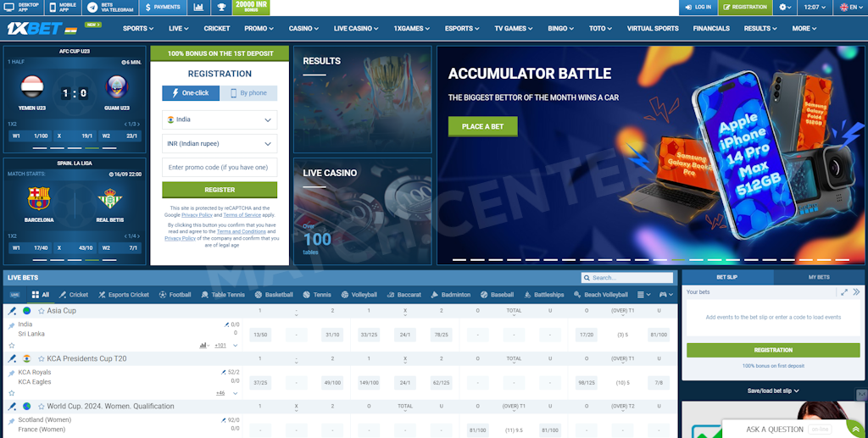Open the Results menu dropdown
The width and height of the screenshot is (868, 438).
[760, 28]
